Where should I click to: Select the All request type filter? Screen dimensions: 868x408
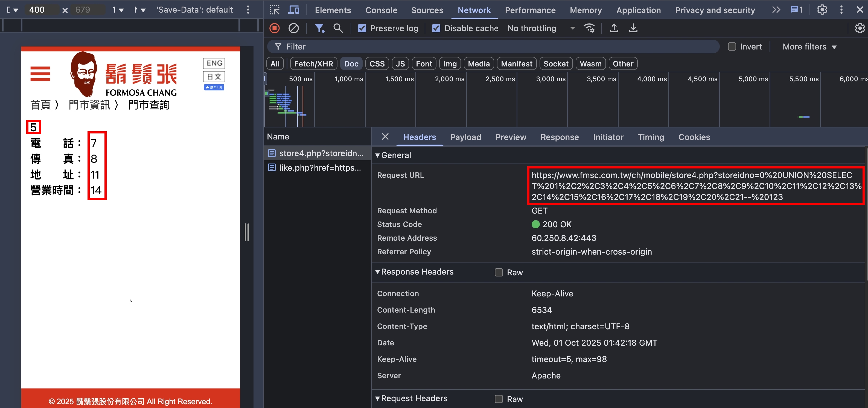pos(275,64)
